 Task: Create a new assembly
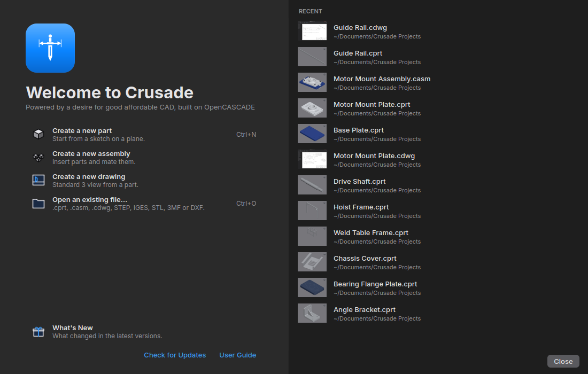click(144, 158)
